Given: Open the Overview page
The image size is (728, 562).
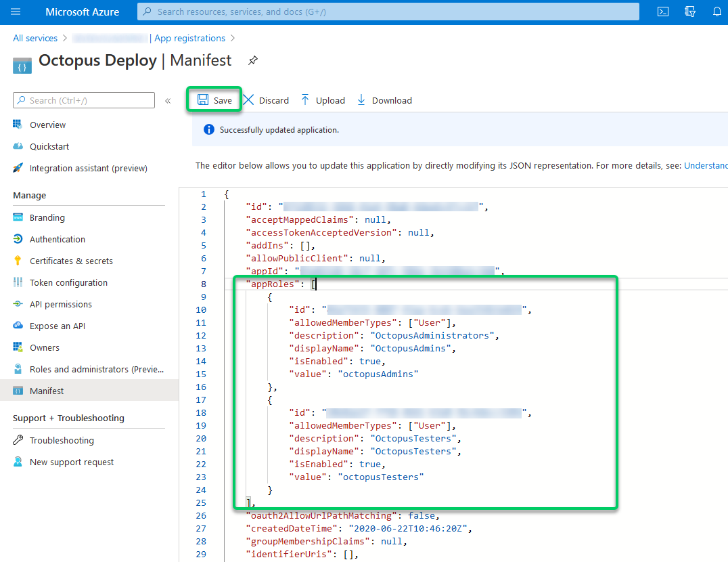Looking at the screenshot, I should tap(47, 125).
